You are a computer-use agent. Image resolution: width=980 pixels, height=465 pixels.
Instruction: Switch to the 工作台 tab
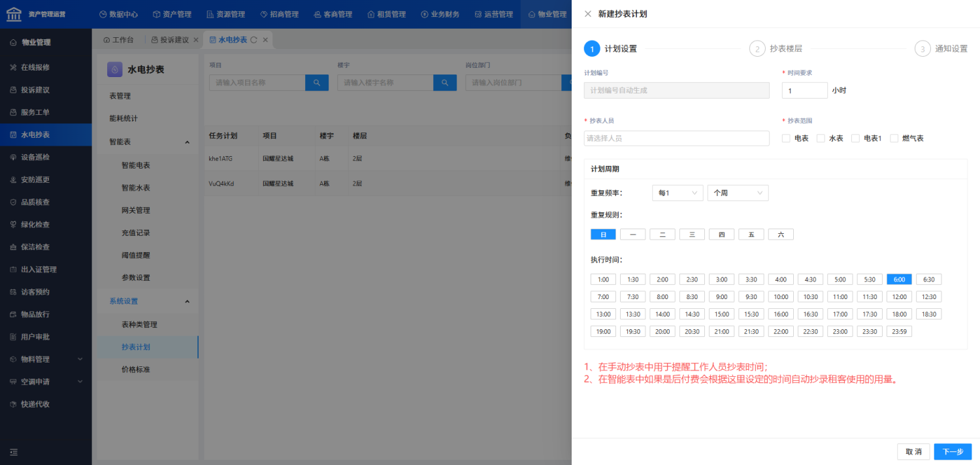118,40
